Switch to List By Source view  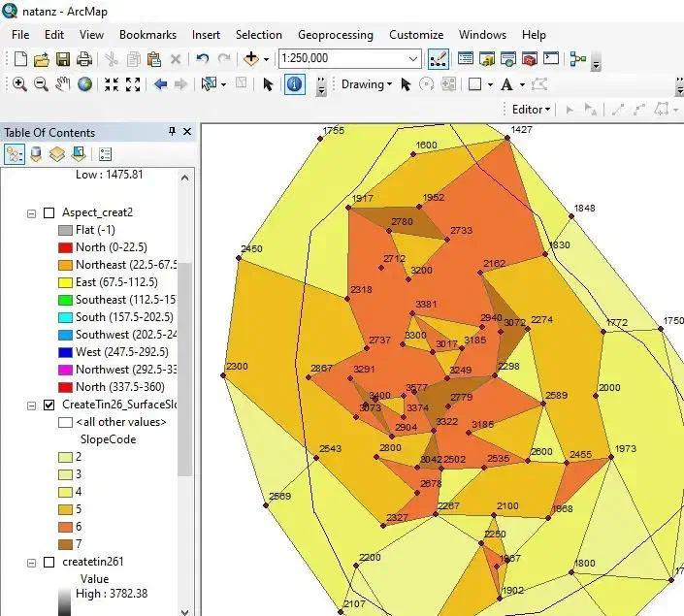click(36, 154)
